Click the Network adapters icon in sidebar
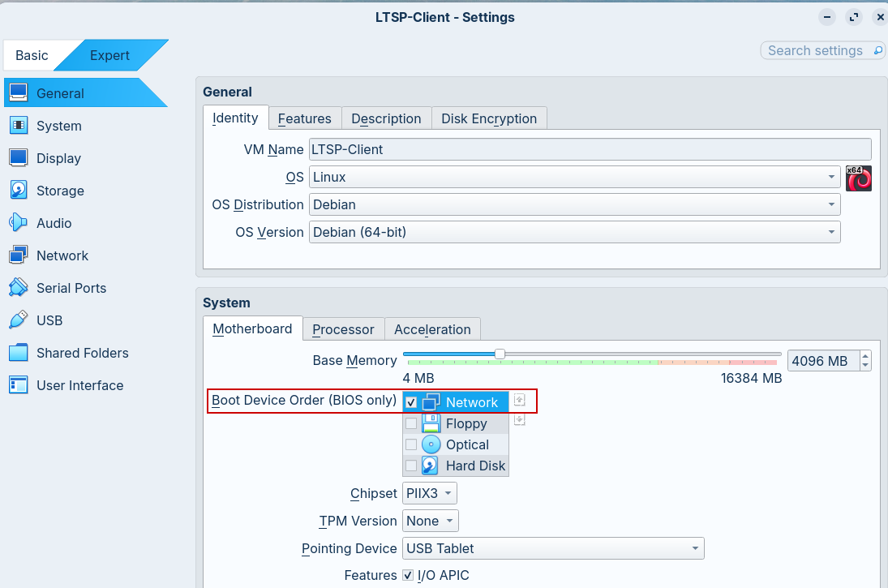Image resolution: width=888 pixels, height=588 pixels. click(19, 255)
